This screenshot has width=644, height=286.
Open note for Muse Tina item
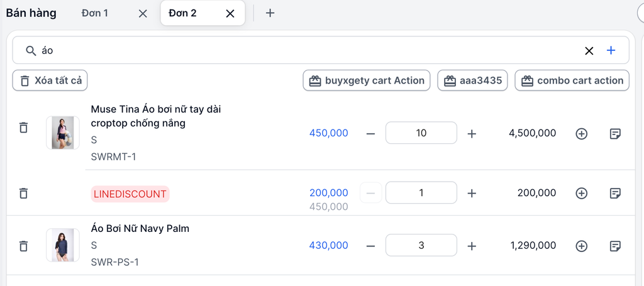[616, 133]
